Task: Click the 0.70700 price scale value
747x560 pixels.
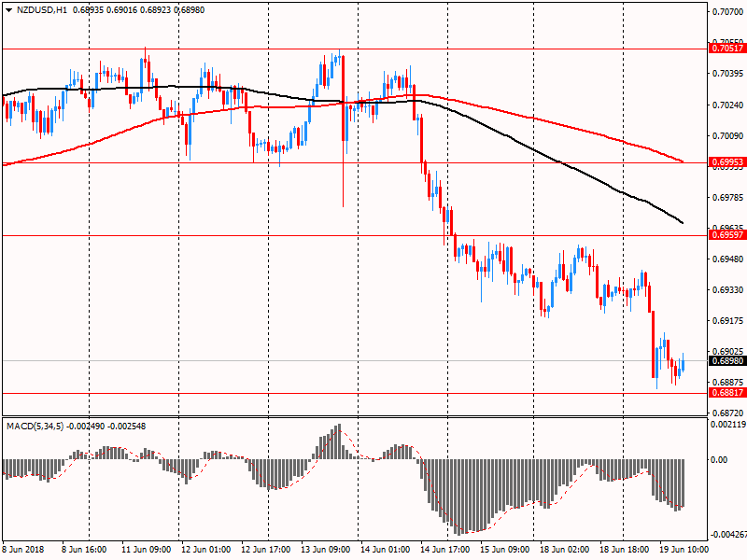Action: click(x=728, y=11)
